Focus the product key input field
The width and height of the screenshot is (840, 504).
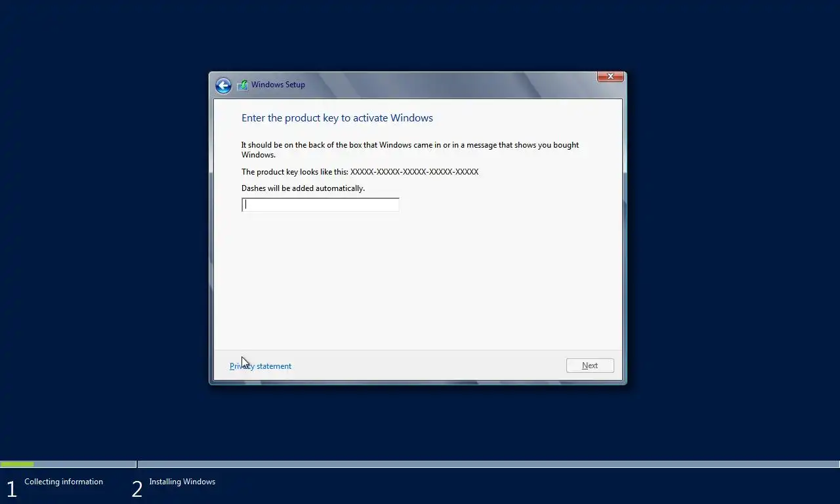tap(320, 205)
